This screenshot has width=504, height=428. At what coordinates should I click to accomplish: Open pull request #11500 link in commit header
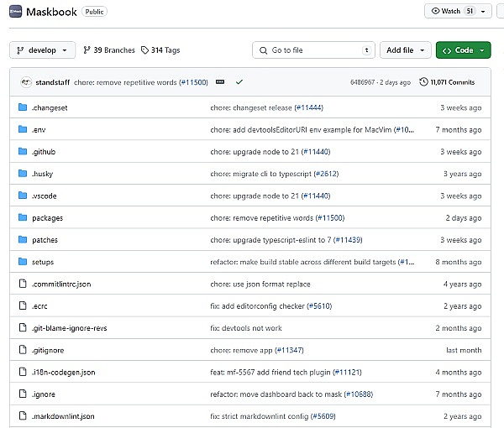coord(193,82)
